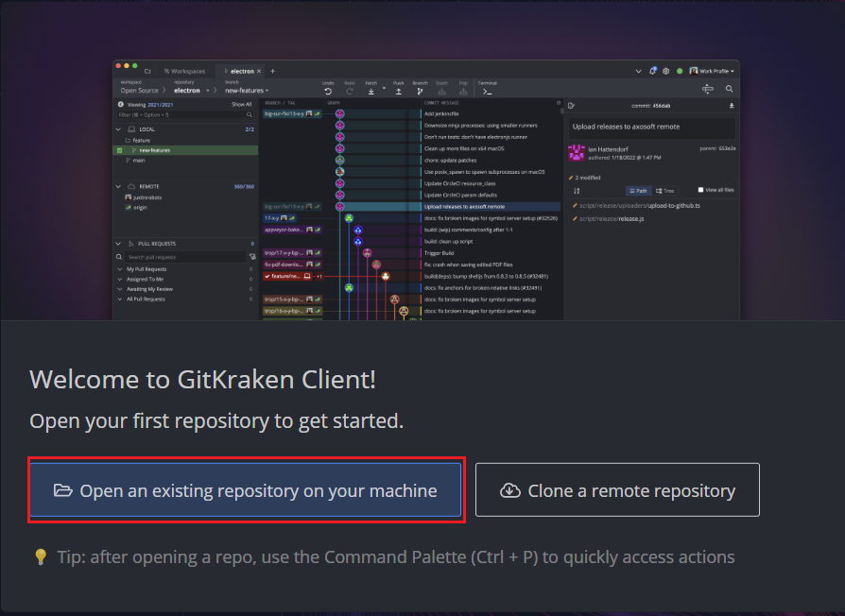The height and width of the screenshot is (616, 845).
Task: Click the branch filter input field
Action: (x=185, y=114)
